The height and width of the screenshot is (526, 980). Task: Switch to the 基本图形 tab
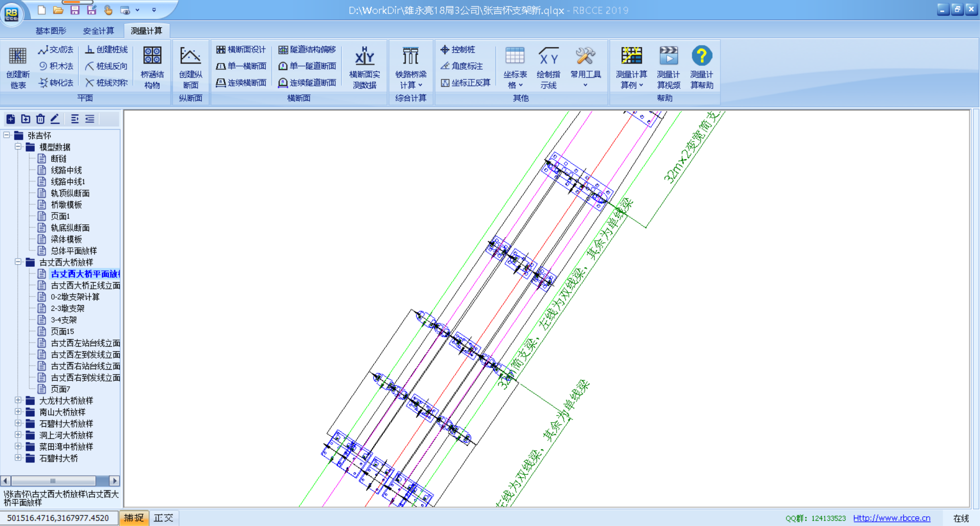[x=51, y=31]
